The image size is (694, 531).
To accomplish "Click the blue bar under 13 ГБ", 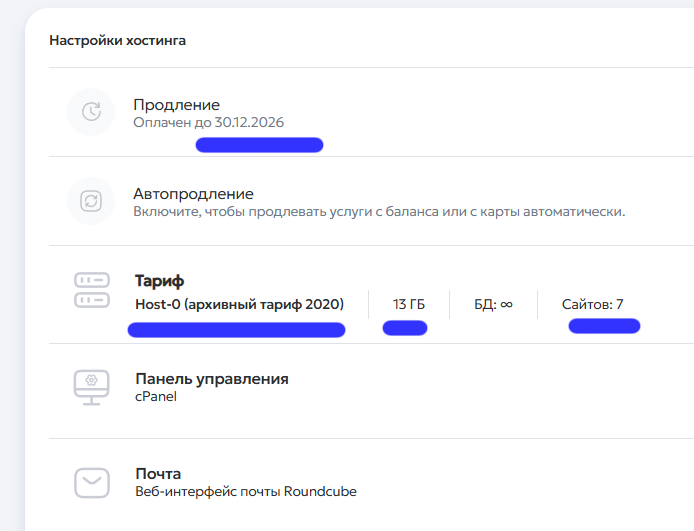I will 405,328.
